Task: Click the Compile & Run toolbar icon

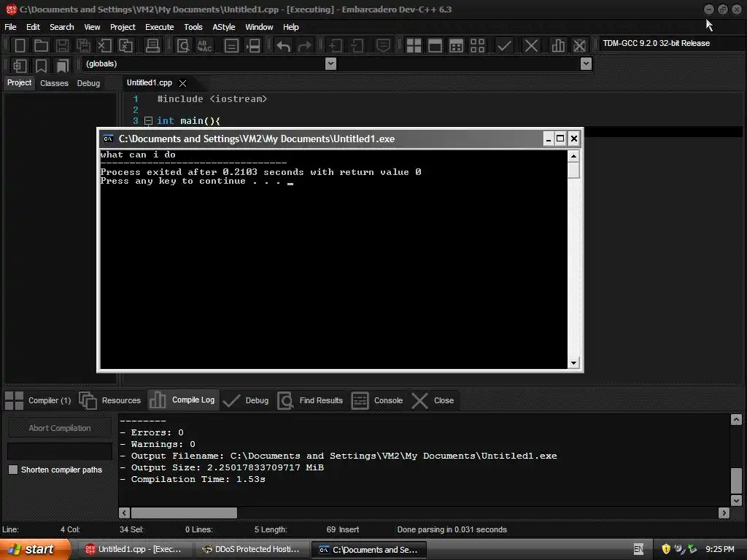Action: click(456, 46)
